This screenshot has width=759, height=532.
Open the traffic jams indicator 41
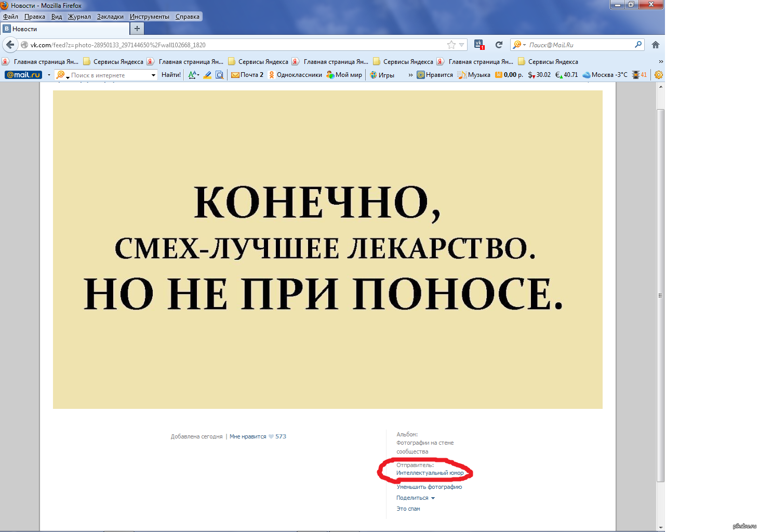(640, 75)
